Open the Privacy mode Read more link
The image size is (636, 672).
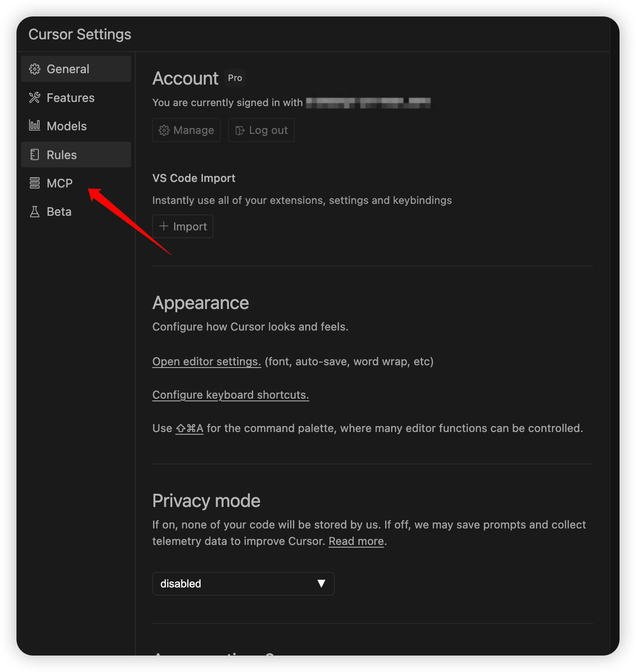pyautogui.click(x=356, y=541)
